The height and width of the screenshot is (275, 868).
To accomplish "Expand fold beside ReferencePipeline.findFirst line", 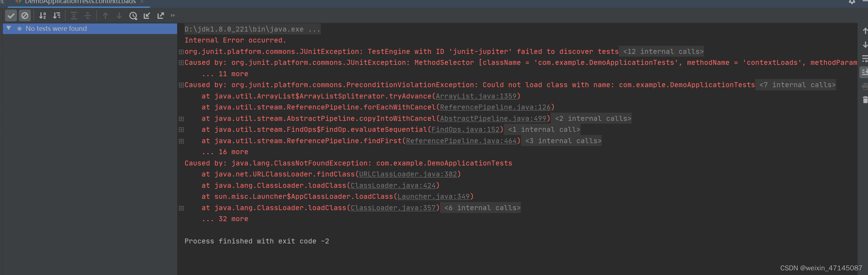I will (181, 141).
